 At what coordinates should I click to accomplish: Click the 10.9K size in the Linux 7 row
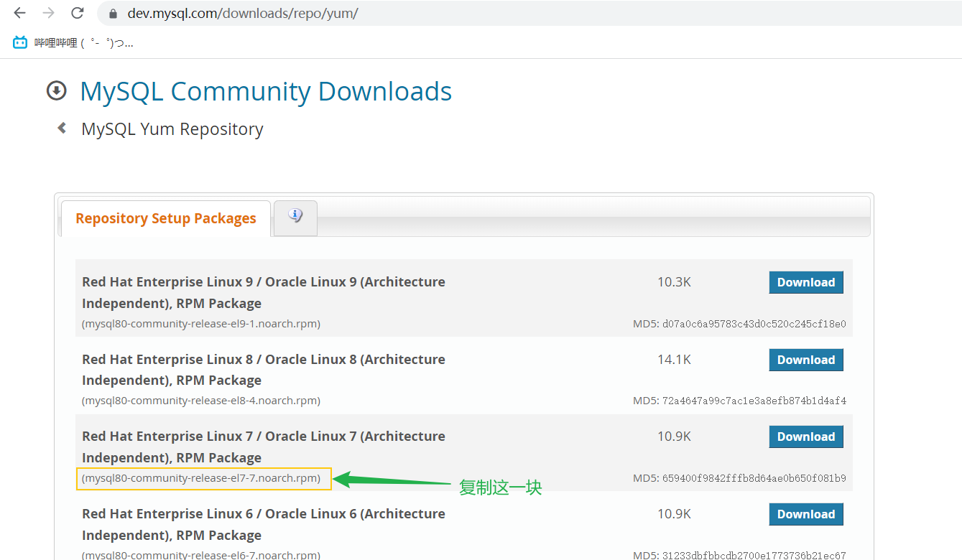[x=674, y=437]
